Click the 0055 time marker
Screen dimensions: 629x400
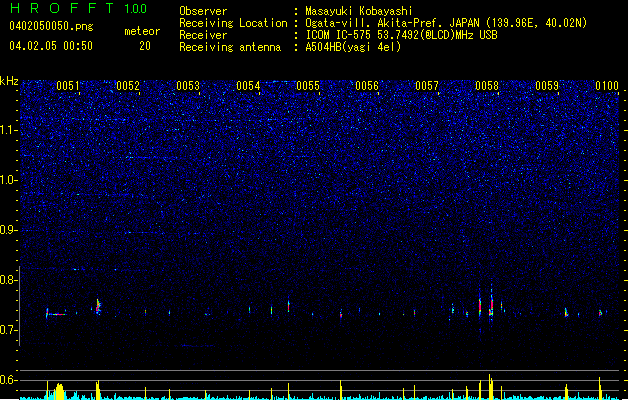point(308,86)
